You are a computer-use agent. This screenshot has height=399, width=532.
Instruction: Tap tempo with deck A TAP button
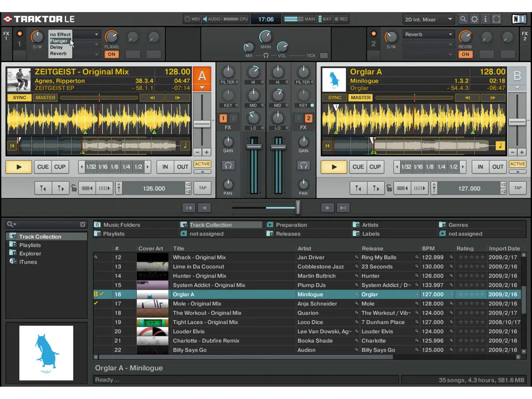(x=202, y=188)
